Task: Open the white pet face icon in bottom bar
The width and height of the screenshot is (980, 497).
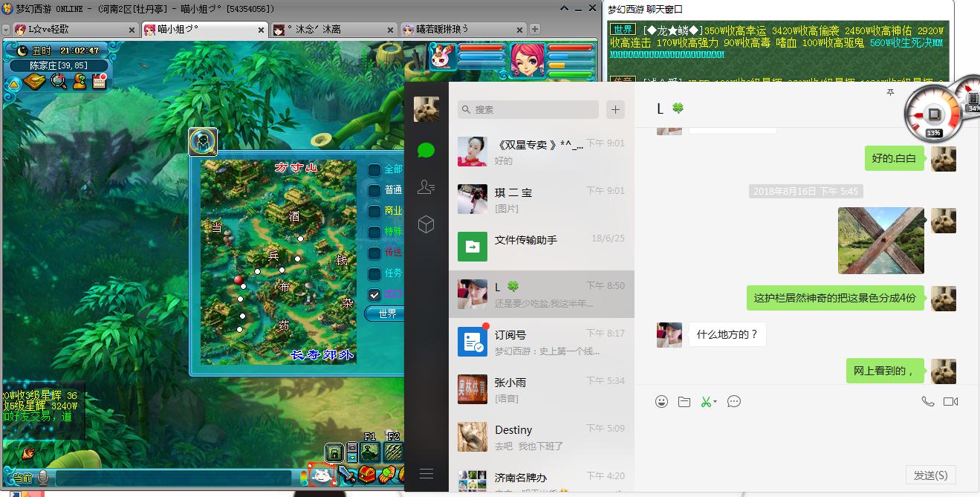Action: (x=323, y=475)
